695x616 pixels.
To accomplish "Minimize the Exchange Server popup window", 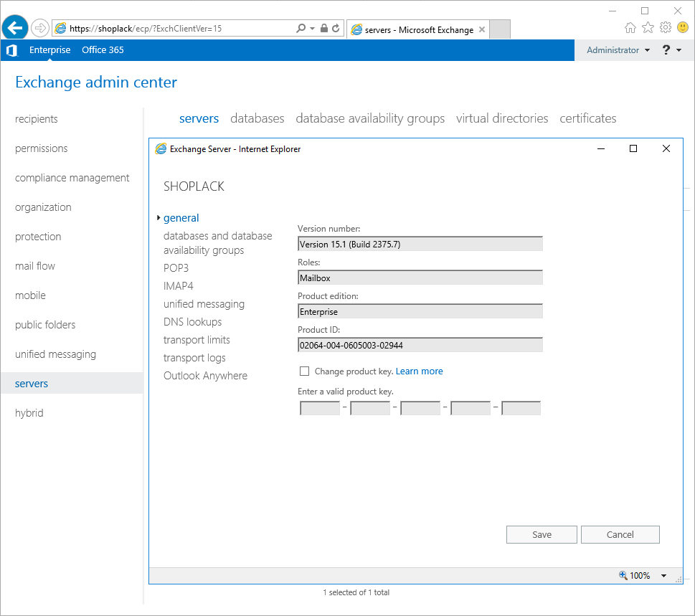I will (x=601, y=149).
